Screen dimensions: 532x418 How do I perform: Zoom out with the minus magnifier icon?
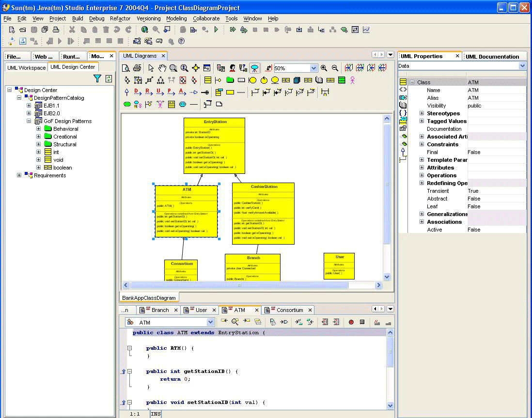point(335,68)
